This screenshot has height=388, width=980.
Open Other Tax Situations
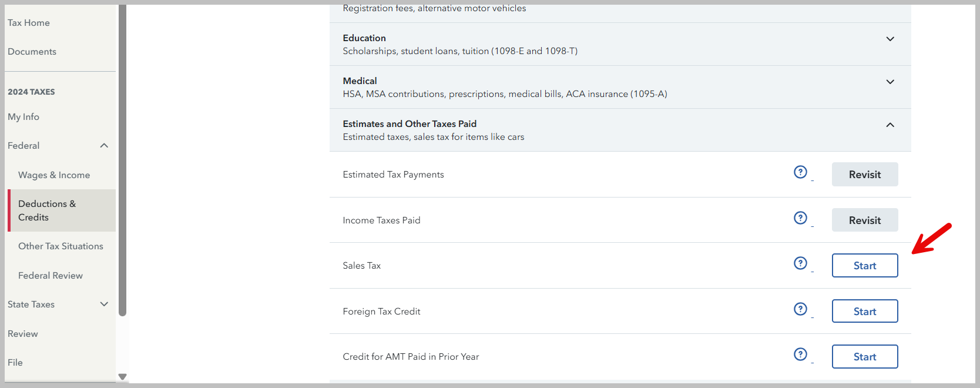tap(61, 246)
